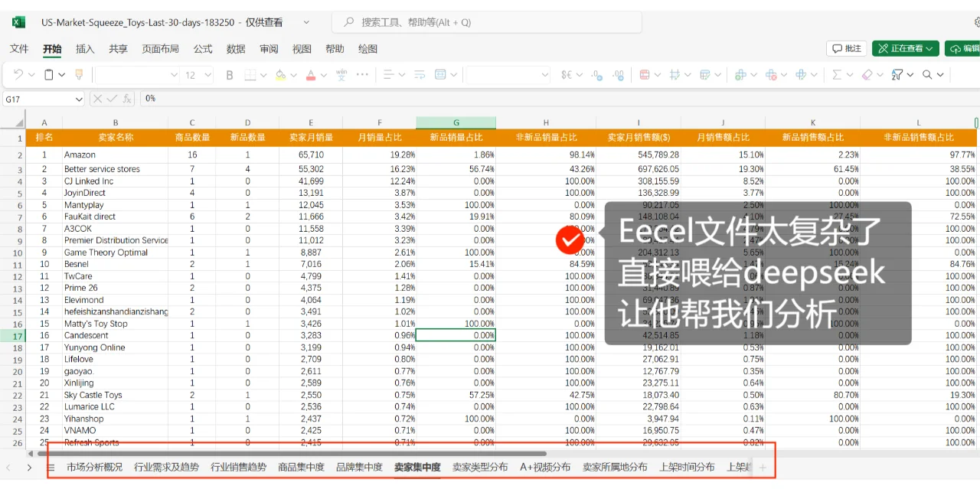Expand the borders dropdown arrow
The width and height of the screenshot is (980, 489).
pyautogui.click(x=263, y=75)
